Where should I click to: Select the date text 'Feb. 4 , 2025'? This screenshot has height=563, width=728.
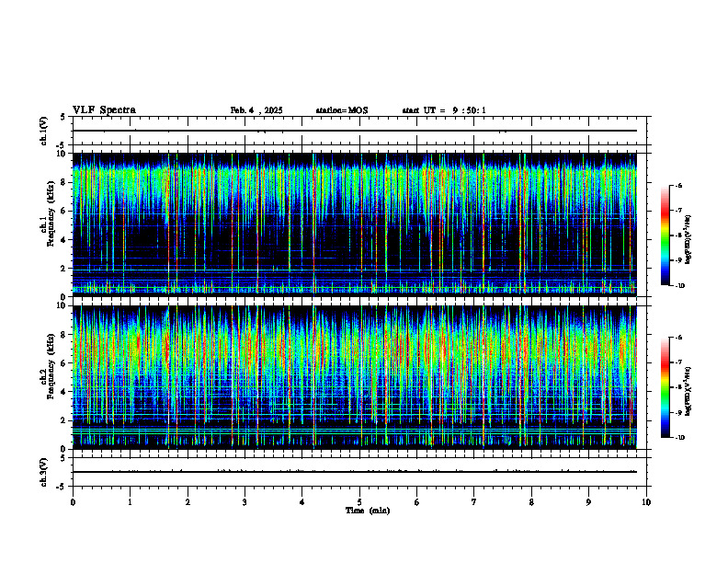click(x=256, y=110)
